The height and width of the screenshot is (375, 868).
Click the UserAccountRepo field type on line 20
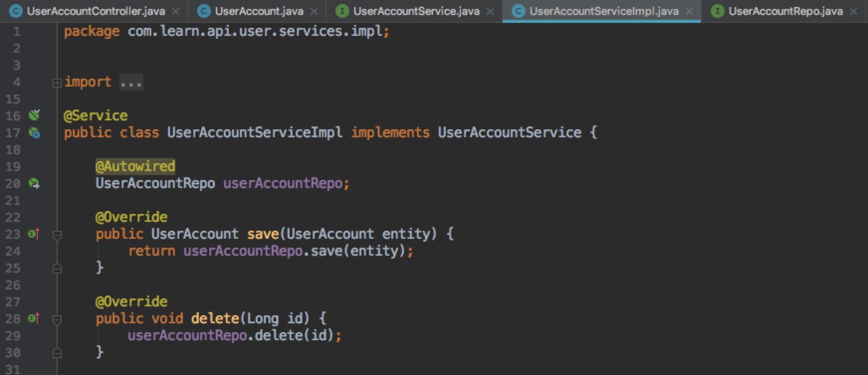(x=155, y=184)
